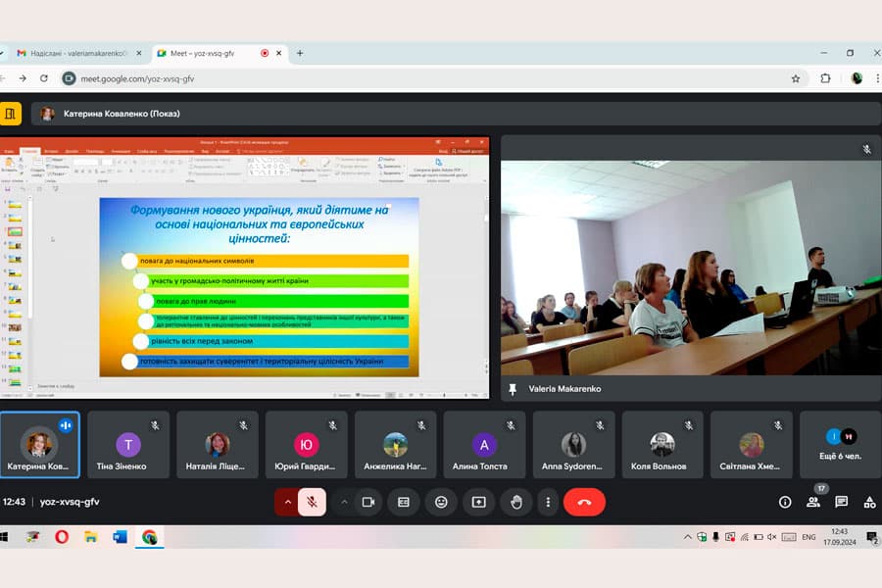The image size is (882, 588).
Task: Open the tray volume icon
Action: tap(772, 537)
